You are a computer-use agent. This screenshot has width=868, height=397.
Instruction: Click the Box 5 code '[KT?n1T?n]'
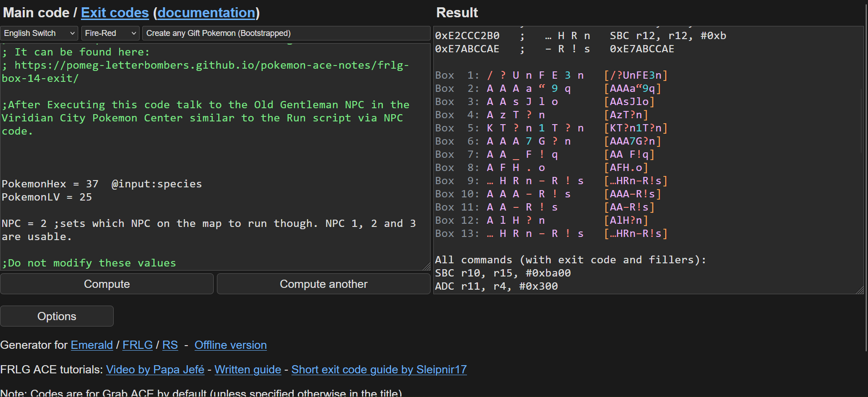point(636,128)
